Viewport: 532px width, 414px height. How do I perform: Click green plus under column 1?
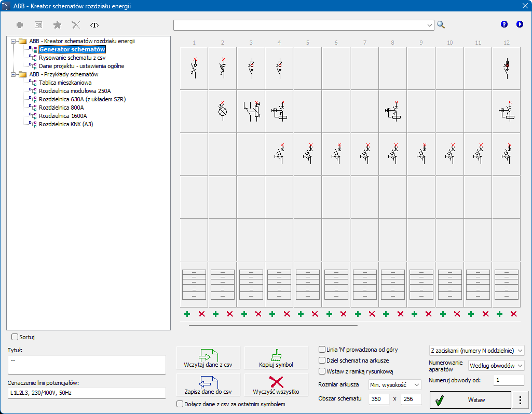187,314
